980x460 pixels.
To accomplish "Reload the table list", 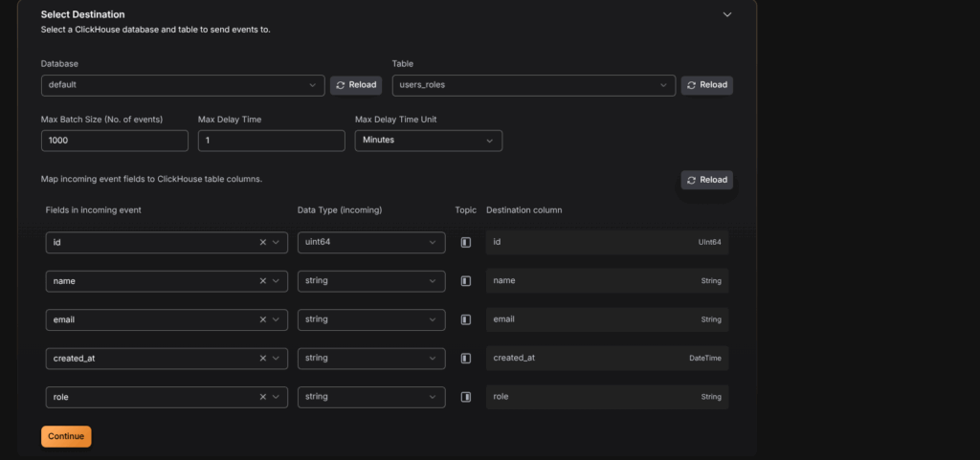I will [707, 85].
